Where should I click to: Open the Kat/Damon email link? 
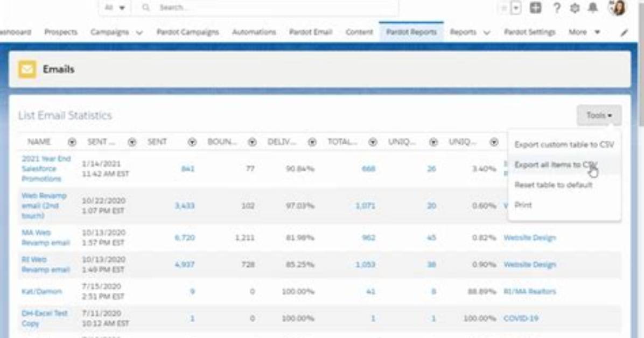41,292
